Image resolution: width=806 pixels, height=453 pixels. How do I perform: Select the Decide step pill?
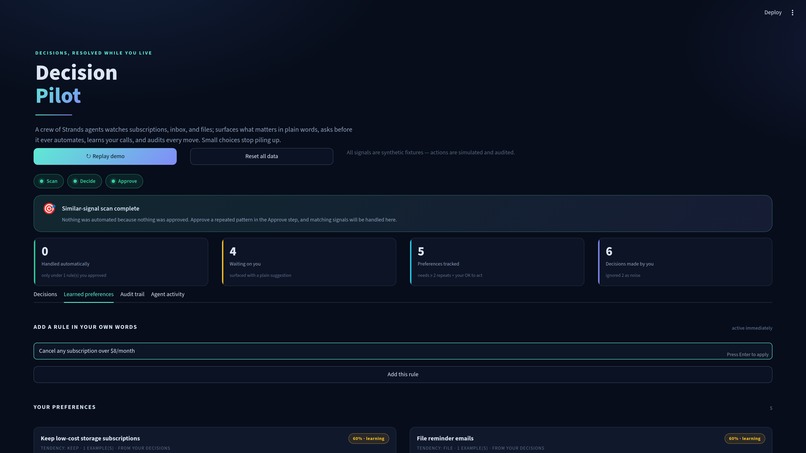click(x=84, y=181)
